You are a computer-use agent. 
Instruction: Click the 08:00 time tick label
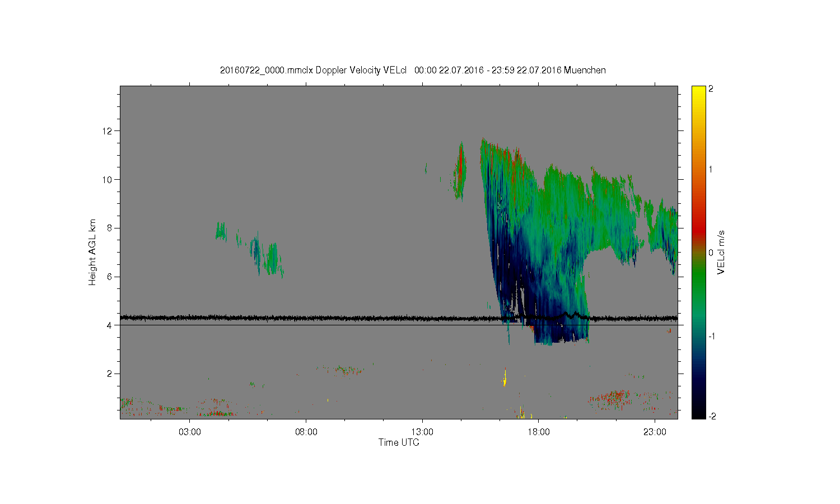306,432
